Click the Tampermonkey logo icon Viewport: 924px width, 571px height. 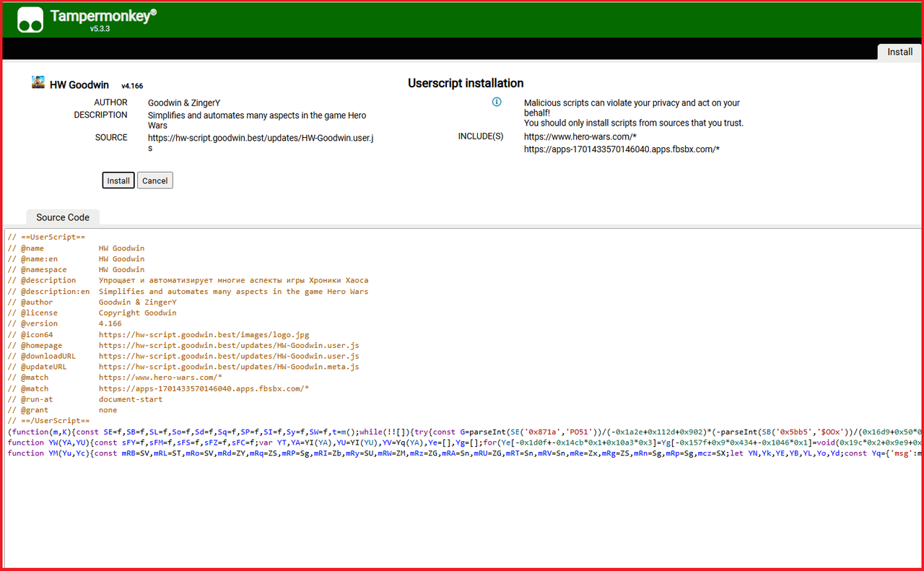pyautogui.click(x=31, y=19)
